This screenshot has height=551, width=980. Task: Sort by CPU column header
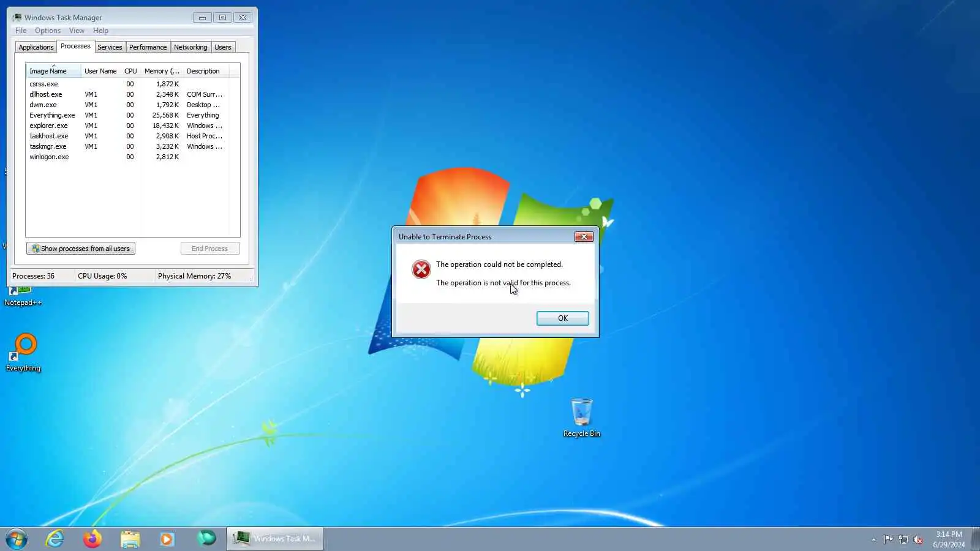point(130,71)
